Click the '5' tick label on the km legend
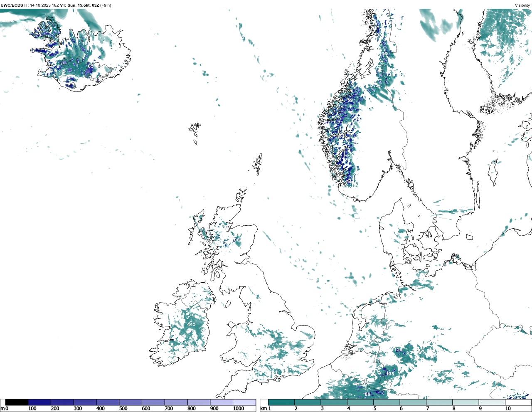532x412 pixels. coord(375,409)
